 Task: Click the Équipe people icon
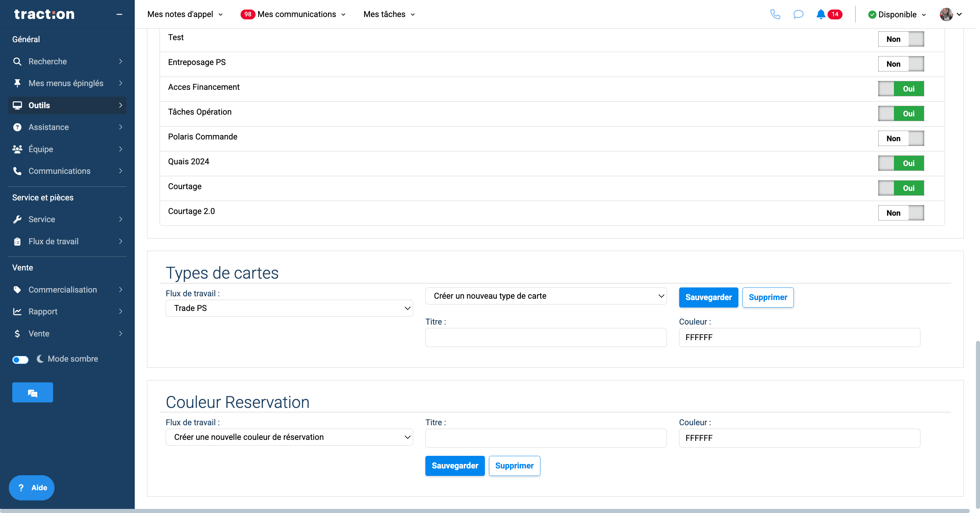[17, 149]
